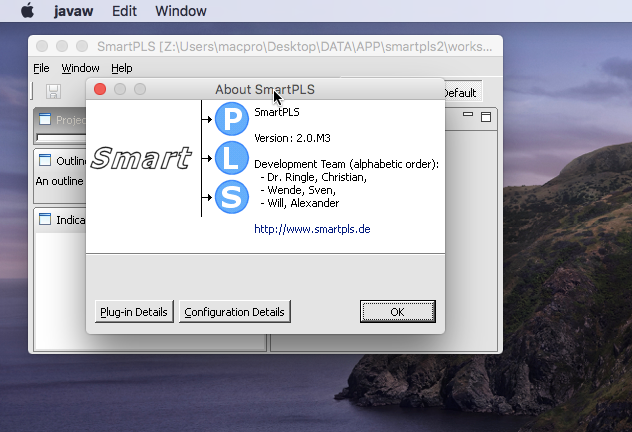
Task: Maximize the editor area with square icon
Action: pos(486,117)
